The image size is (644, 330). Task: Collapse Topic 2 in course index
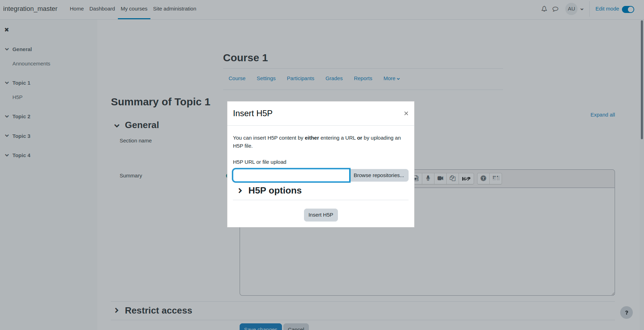7,117
